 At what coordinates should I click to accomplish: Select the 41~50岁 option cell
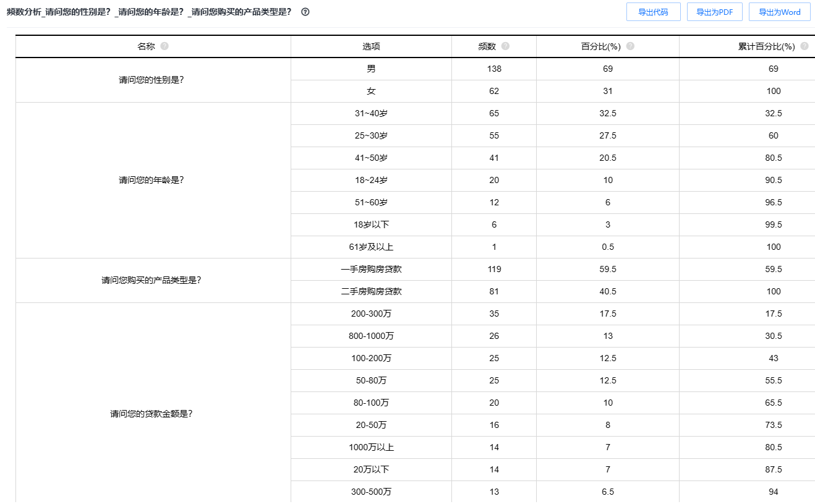tap(371, 158)
